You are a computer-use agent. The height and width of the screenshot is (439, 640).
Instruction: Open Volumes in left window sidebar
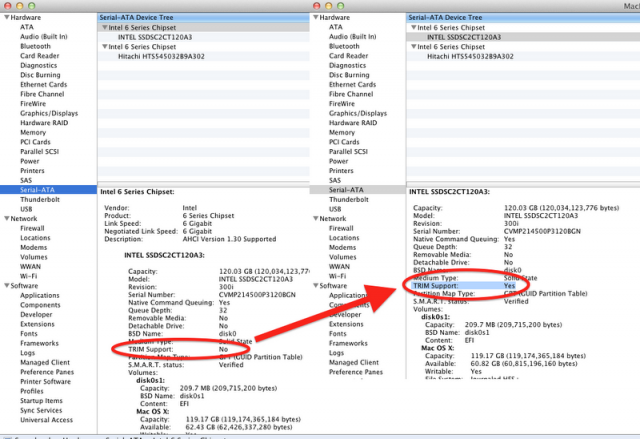(34, 257)
